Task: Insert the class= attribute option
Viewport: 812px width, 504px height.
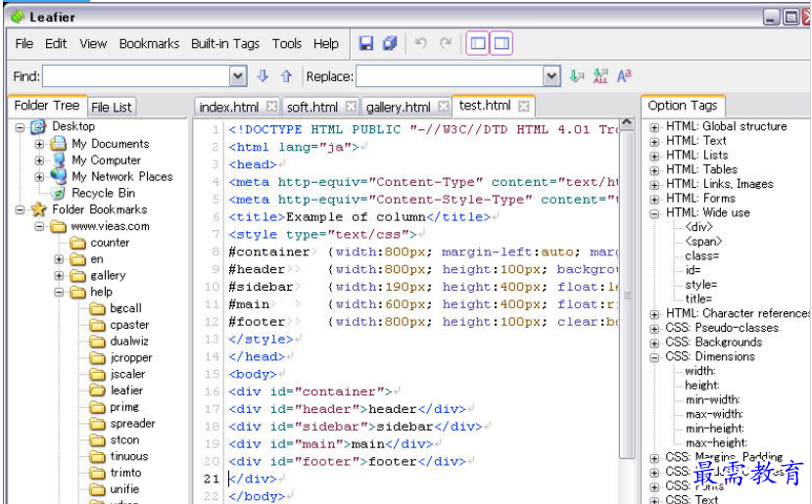Action: (x=701, y=256)
